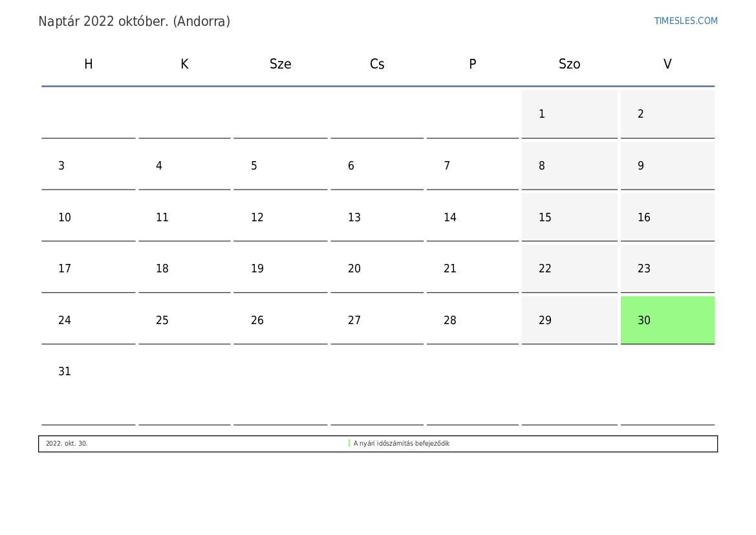
Task: Click day 24 in the calendar
Action: 88,320
